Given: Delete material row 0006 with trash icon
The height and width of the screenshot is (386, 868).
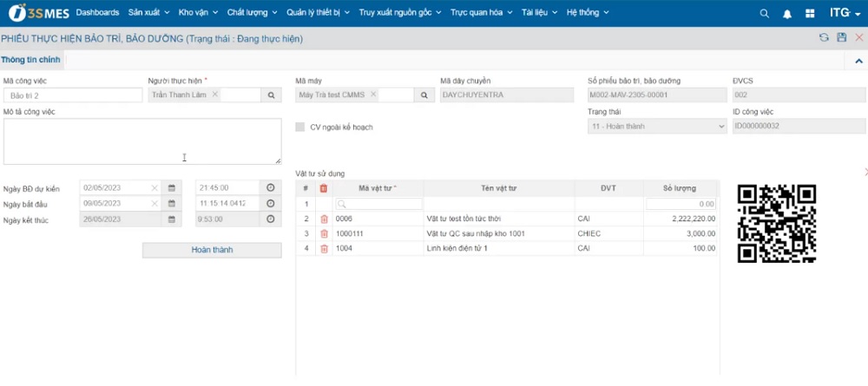Looking at the screenshot, I should pyautogui.click(x=325, y=219).
